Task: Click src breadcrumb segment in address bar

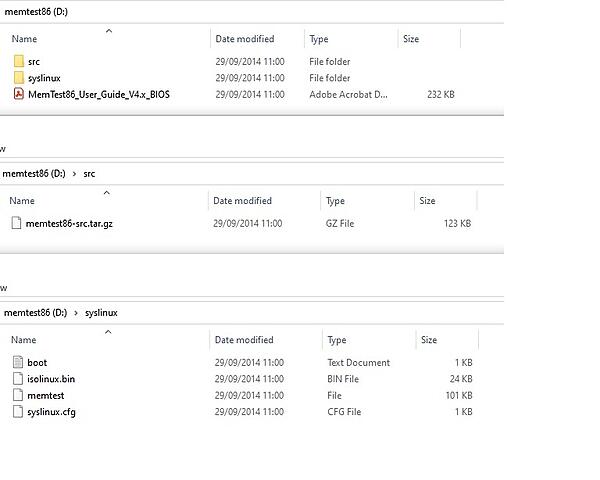Action: 89,174
